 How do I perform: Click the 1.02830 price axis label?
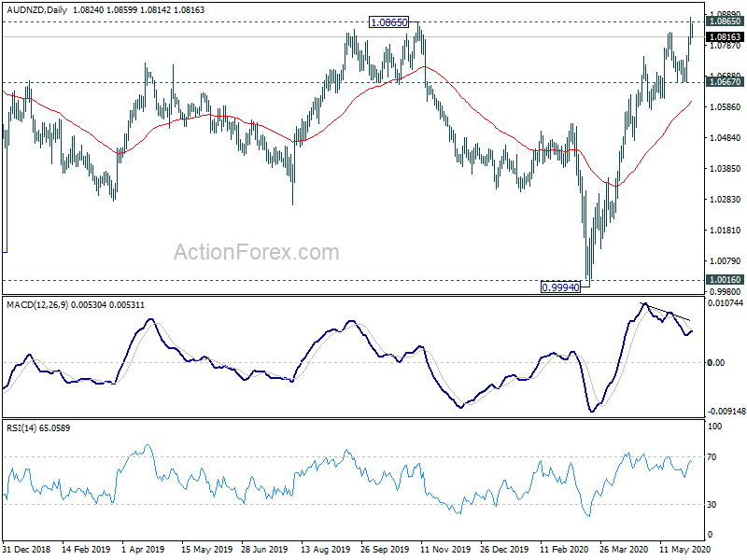tap(726, 199)
